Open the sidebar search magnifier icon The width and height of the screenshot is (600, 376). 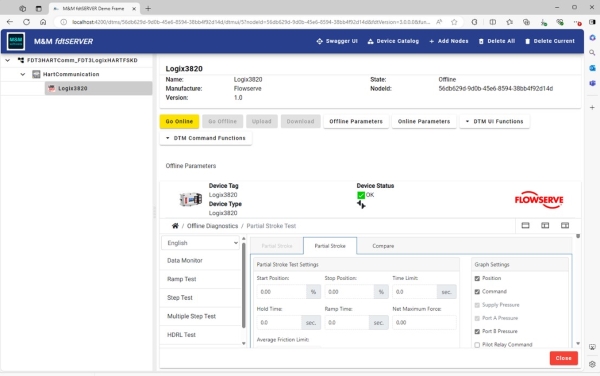592,53
